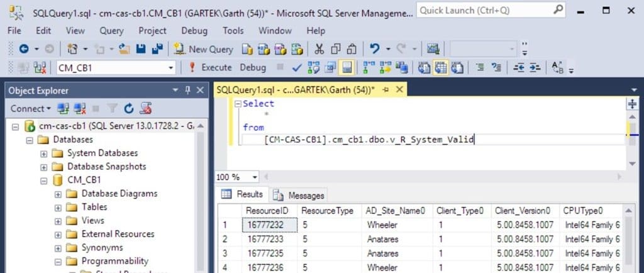Viewport: 644px width, 273px height.
Task: Pin the SQLQuery1.sql tab
Action: coord(386,90)
